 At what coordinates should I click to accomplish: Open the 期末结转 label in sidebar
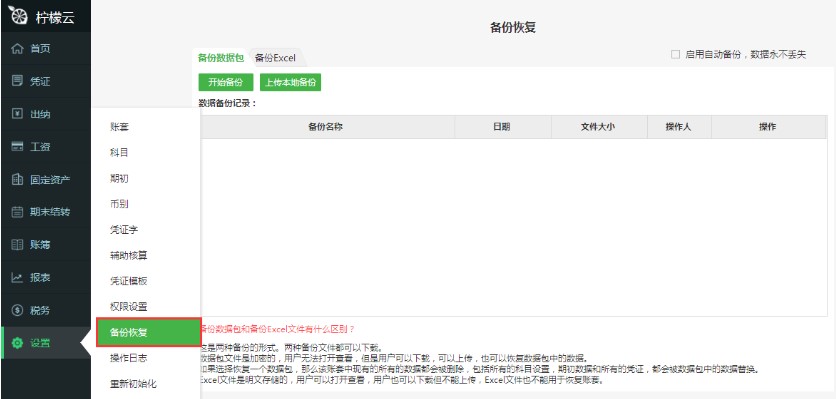[x=50, y=212]
